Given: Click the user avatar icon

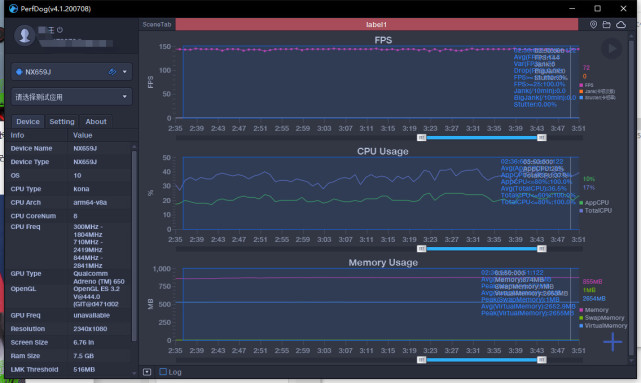Looking at the screenshot, I should pyautogui.click(x=25, y=35).
